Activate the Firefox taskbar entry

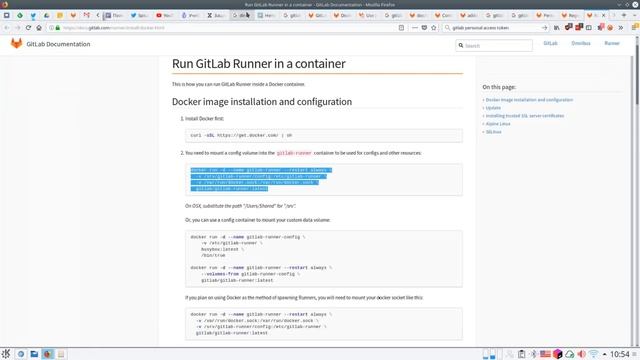[48, 354]
